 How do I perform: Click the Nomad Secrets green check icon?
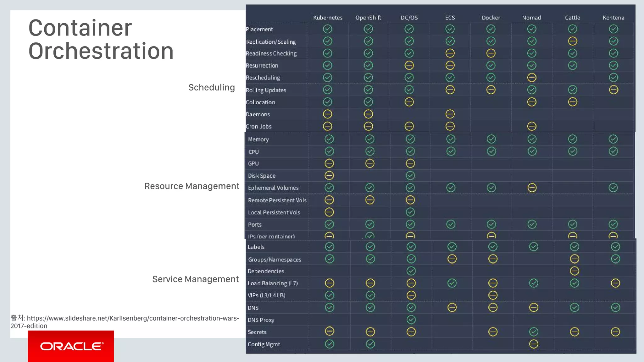pos(534,332)
